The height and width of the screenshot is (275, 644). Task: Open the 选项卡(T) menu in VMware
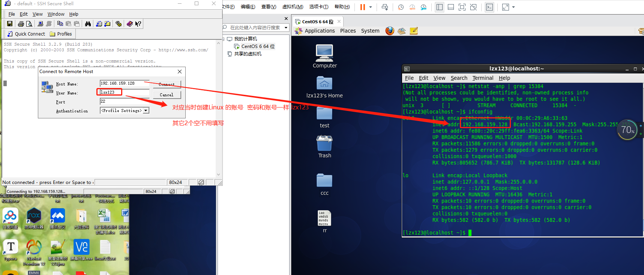319,7
